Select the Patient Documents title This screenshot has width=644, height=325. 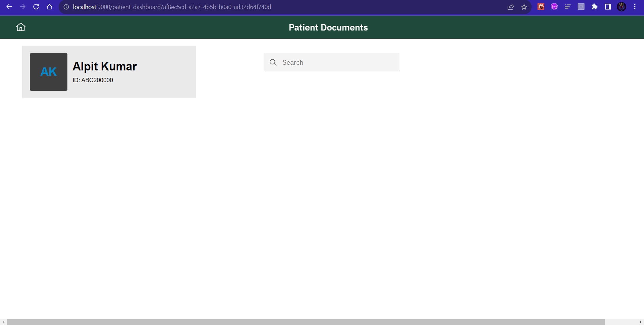[328, 27]
